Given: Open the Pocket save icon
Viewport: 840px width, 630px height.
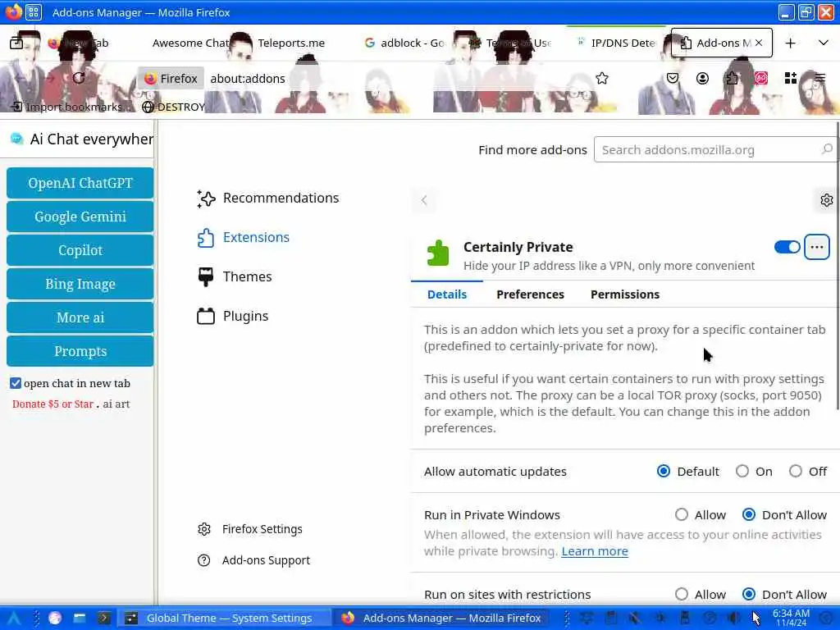Looking at the screenshot, I should point(673,78).
